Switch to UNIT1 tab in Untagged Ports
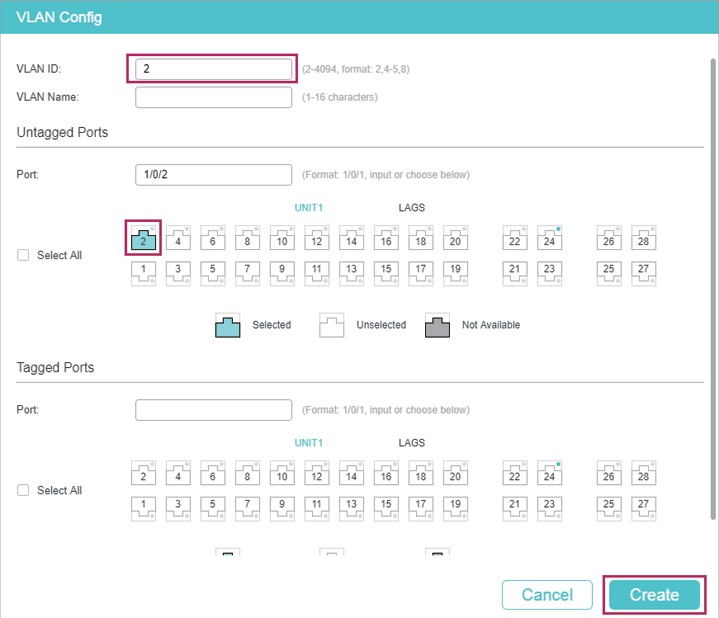The height and width of the screenshot is (618, 719). (x=309, y=208)
